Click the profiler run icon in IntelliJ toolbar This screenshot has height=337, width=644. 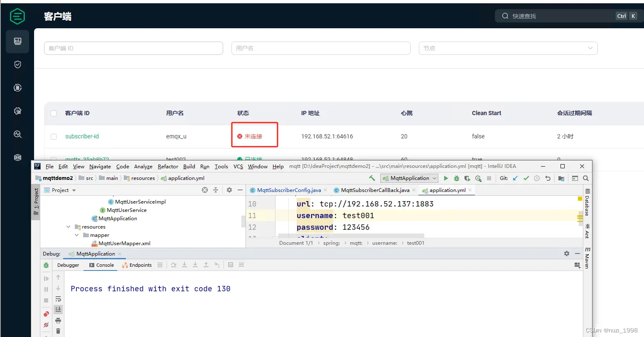point(478,178)
